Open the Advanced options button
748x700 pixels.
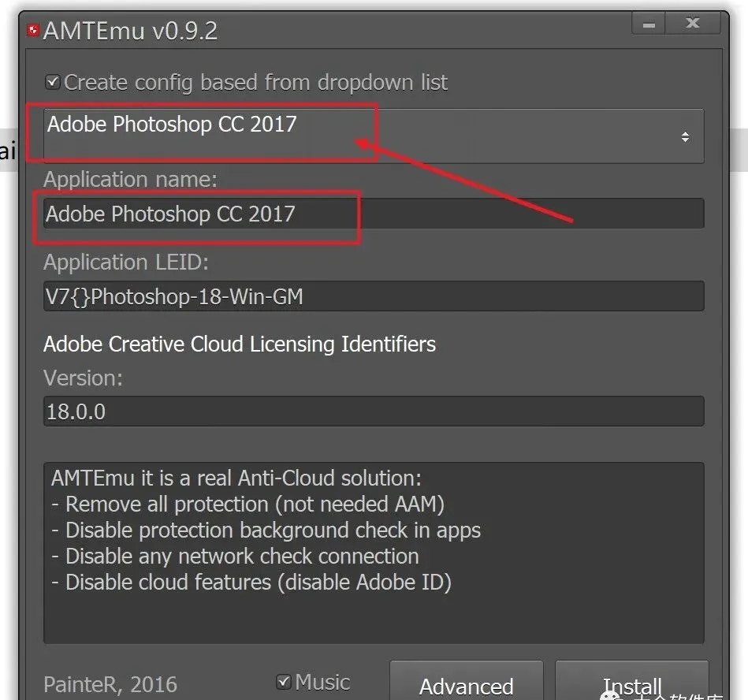pyautogui.click(x=466, y=684)
